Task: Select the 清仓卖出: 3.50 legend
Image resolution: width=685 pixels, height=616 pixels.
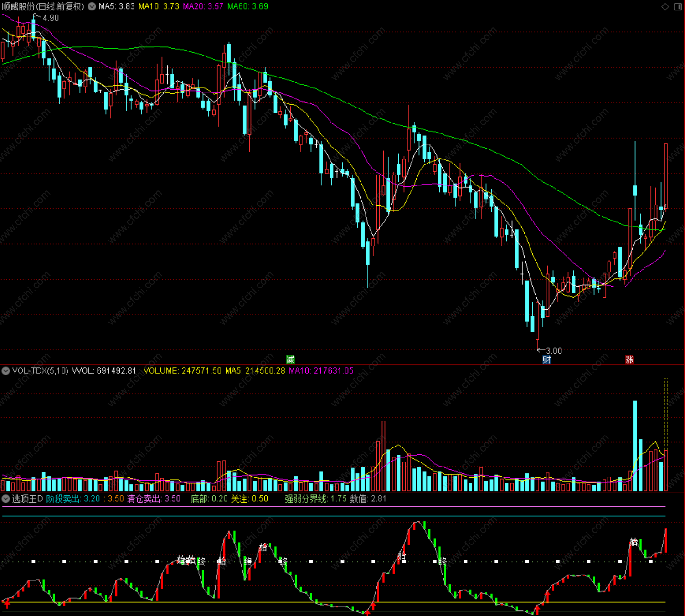Action: (154, 499)
